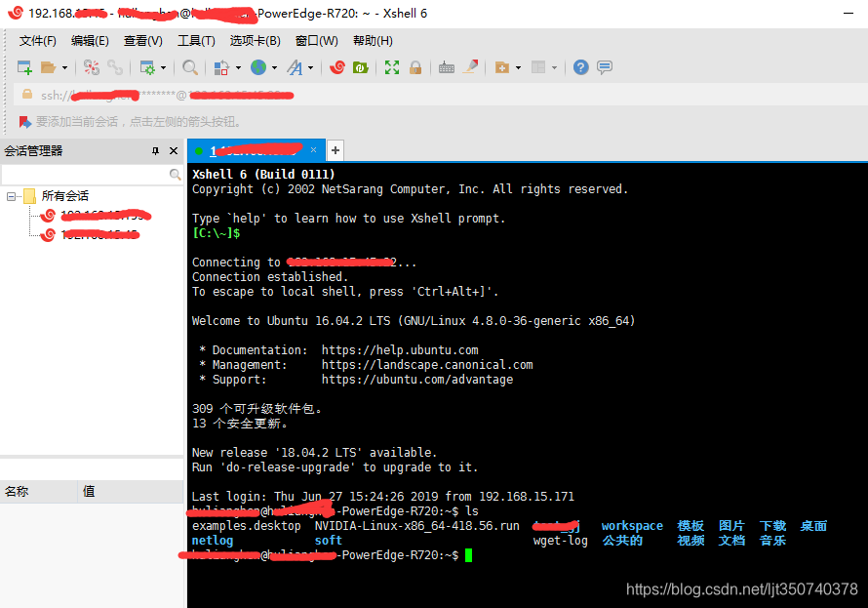This screenshot has width=868, height=608.
Task: Click the chat feedback bubble icon
Action: pyautogui.click(x=605, y=67)
